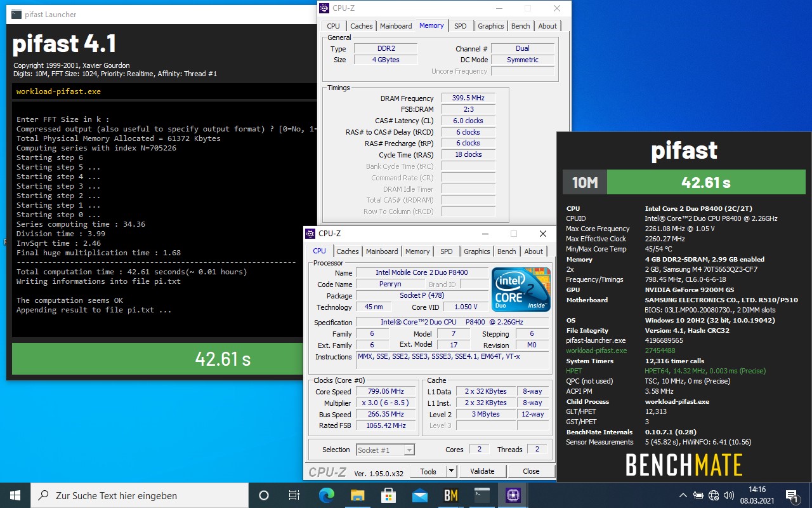The width and height of the screenshot is (812, 508).
Task: Click CAS# Latency value 6.0 clocks
Action: pos(468,121)
